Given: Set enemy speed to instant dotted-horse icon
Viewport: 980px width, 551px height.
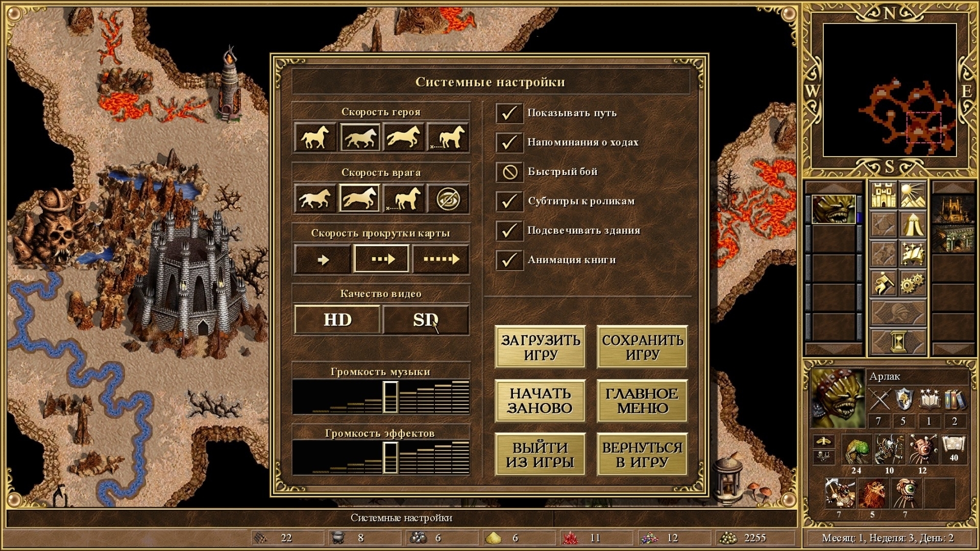Looking at the screenshot, I should click(x=403, y=198).
